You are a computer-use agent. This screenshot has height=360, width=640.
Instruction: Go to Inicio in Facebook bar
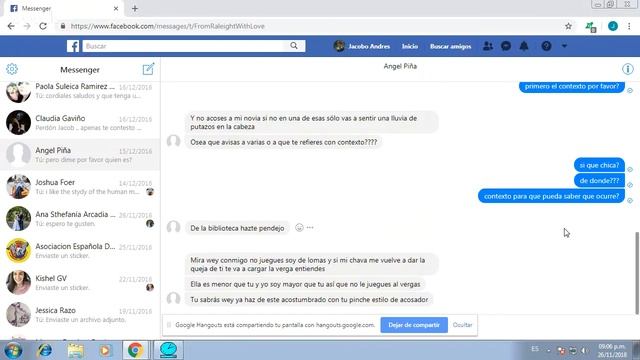(409, 47)
